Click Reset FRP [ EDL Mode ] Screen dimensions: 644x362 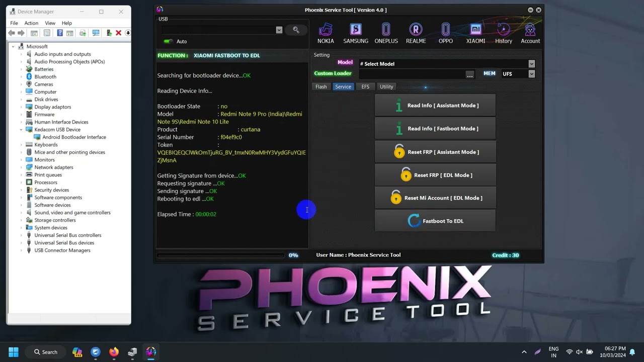435,175
